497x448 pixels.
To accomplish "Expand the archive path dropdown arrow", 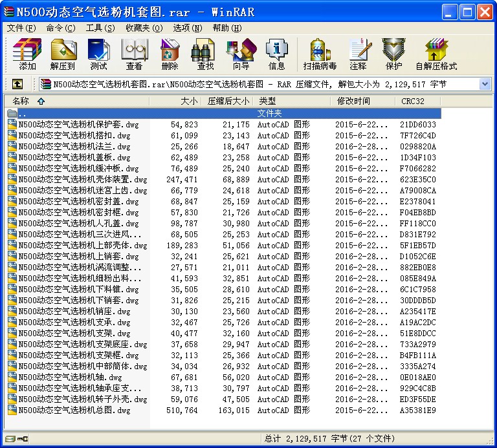I will pos(485,84).
